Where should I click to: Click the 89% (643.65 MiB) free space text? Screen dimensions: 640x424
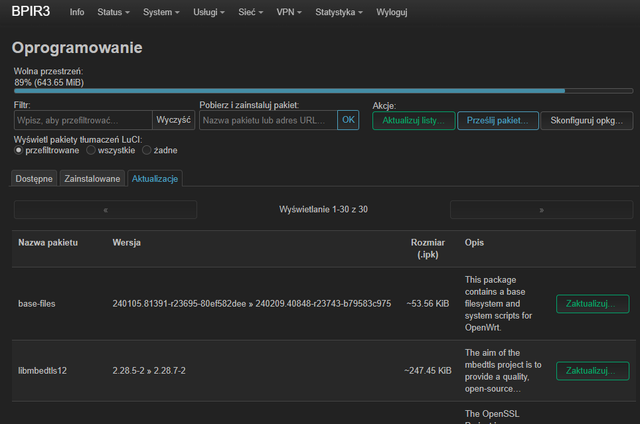pos(49,82)
